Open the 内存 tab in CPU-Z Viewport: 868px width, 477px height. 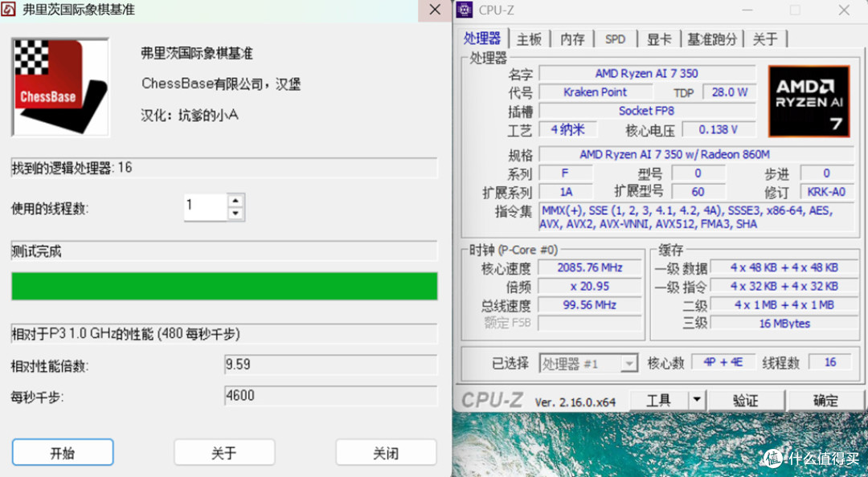pos(572,39)
